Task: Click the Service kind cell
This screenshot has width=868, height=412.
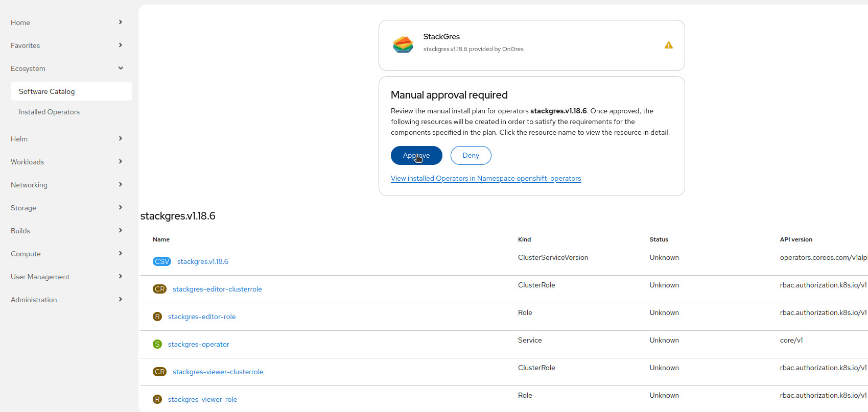Action: pyautogui.click(x=530, y=340)
